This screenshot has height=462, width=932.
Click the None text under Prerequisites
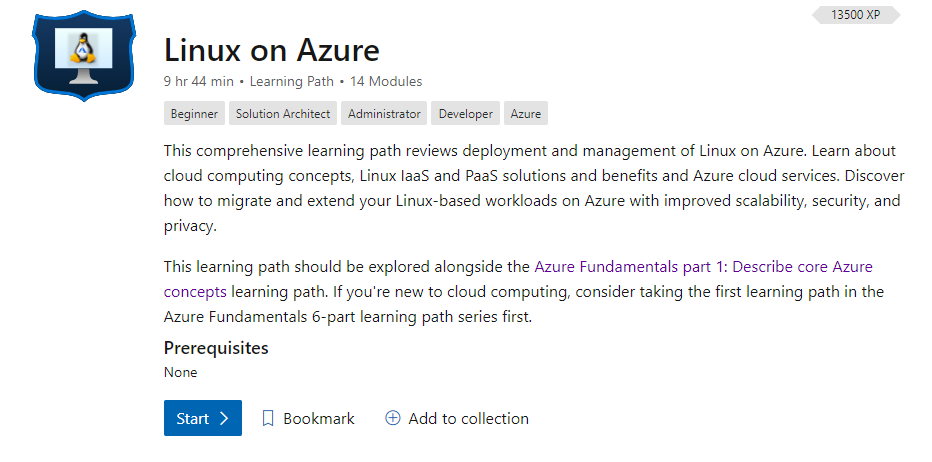[x=181, y=372]
